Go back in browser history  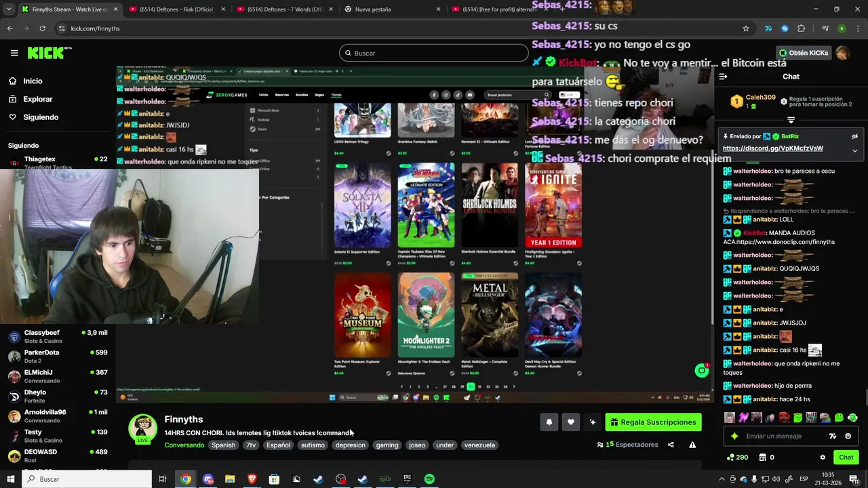9,28
